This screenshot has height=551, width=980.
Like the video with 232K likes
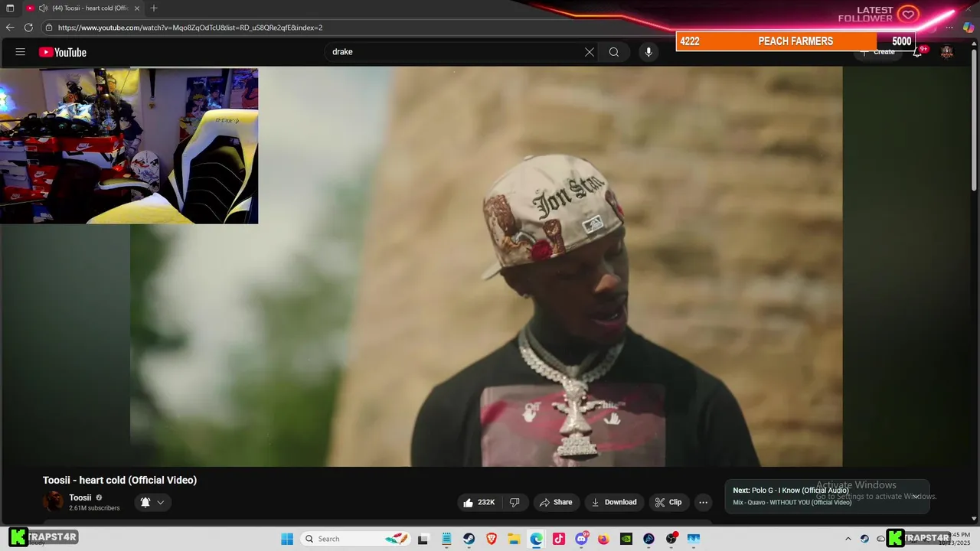coord(479,502)
